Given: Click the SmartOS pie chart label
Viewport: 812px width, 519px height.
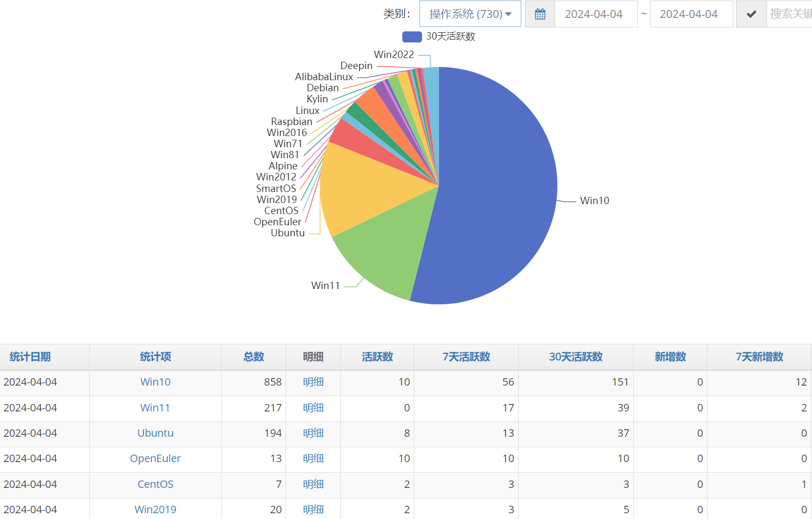Looking at the screenshot, I should (x=276, y=188).
